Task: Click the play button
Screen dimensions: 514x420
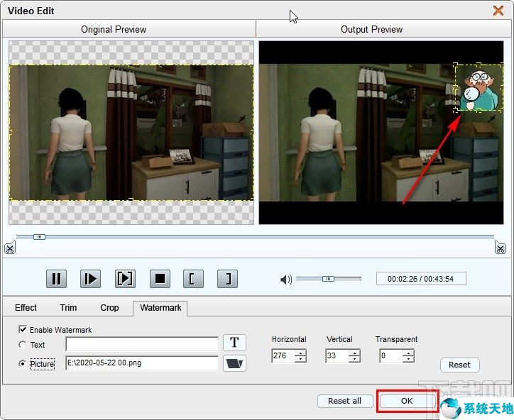Action: click(90, 279)
